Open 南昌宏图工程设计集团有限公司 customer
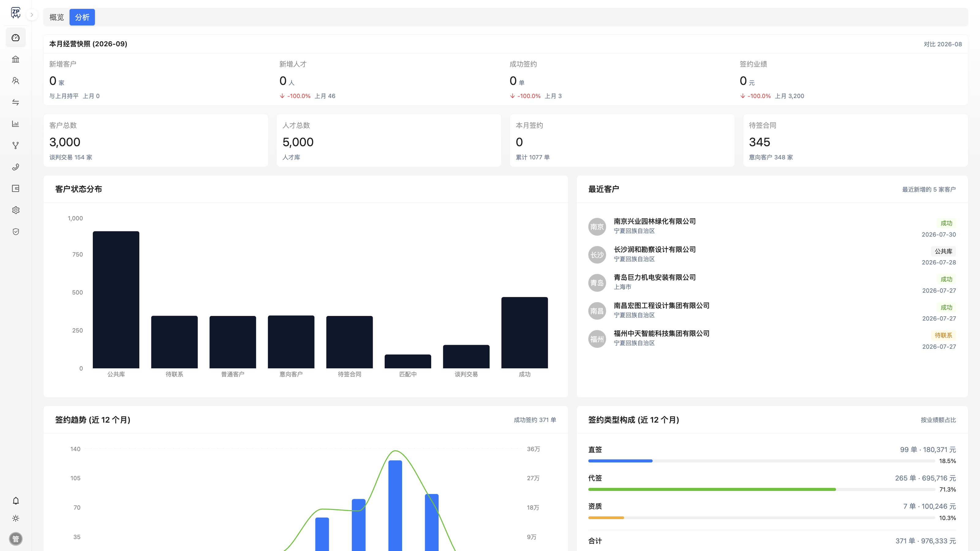The width and height of the screenshot is (980, 551). (661, 306)
